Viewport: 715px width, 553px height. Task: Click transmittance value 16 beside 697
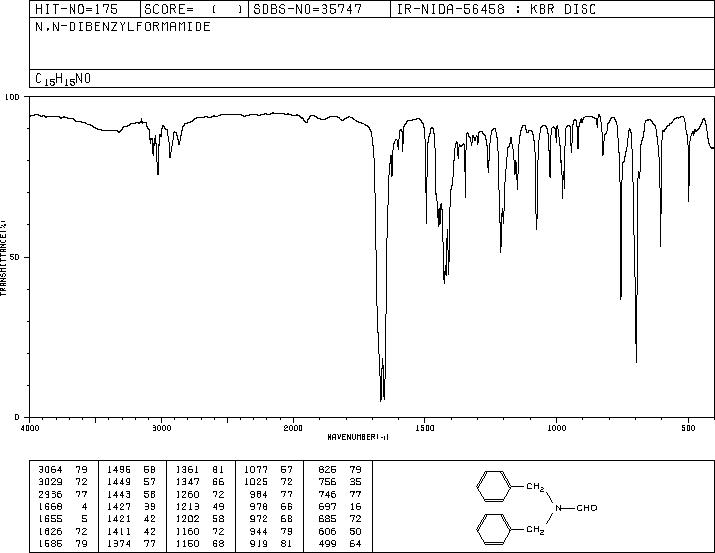coord(356,506)
